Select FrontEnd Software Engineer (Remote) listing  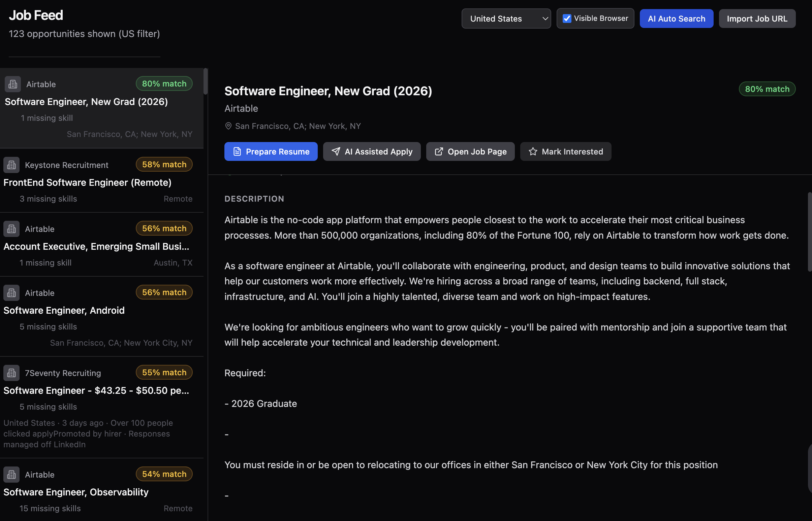coord(87,182)
